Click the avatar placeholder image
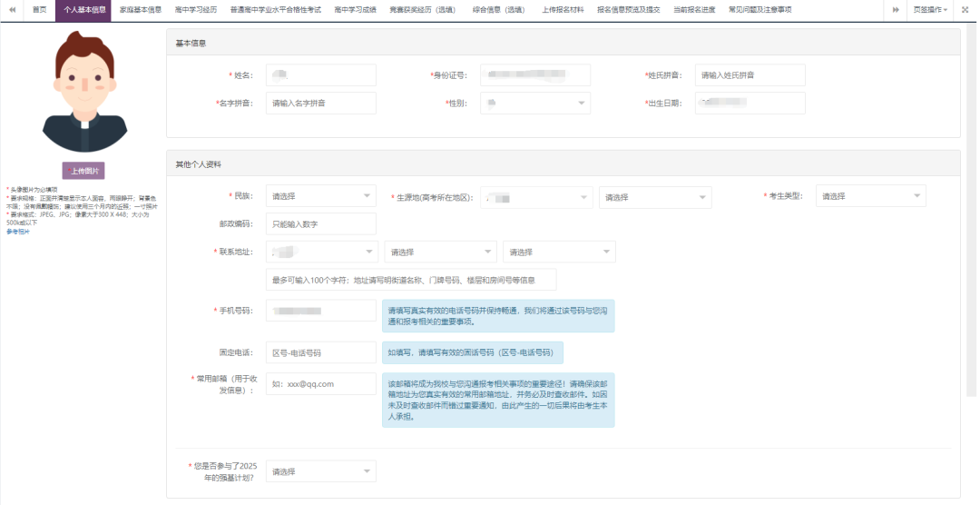This screenshot has width=980, height=505. pyautogui.click(x=84, y=92)
